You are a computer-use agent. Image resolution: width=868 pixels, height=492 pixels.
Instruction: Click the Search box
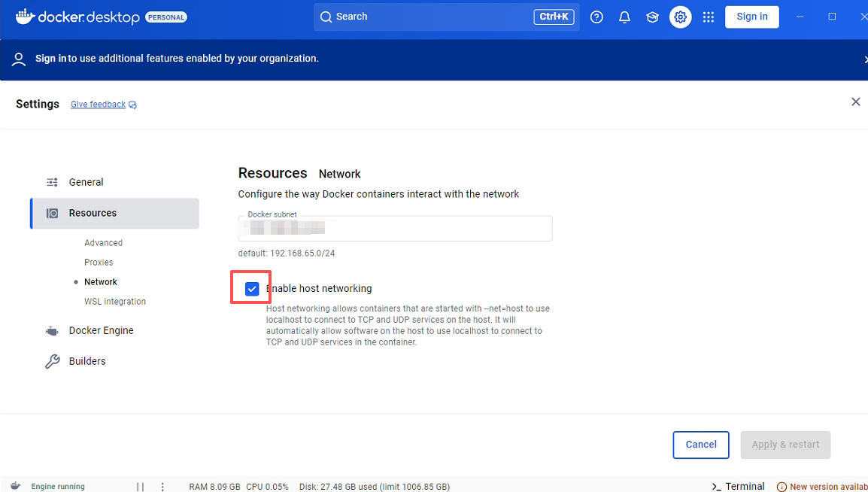click(446, 17)
